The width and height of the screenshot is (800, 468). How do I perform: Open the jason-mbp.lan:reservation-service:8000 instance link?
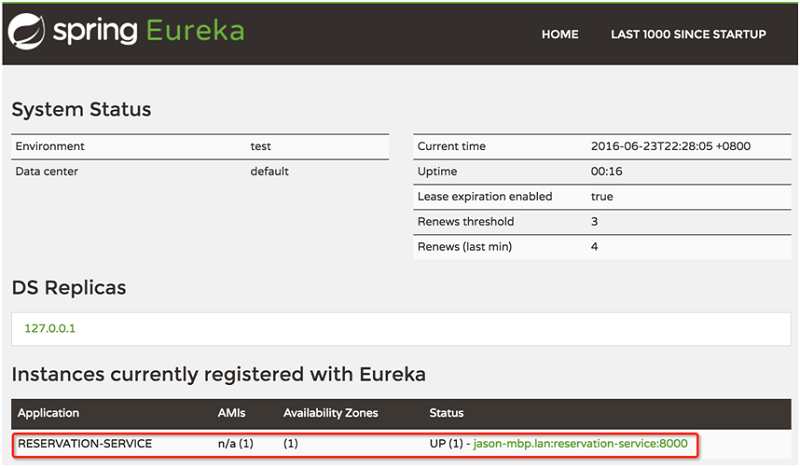coord(580,443)
